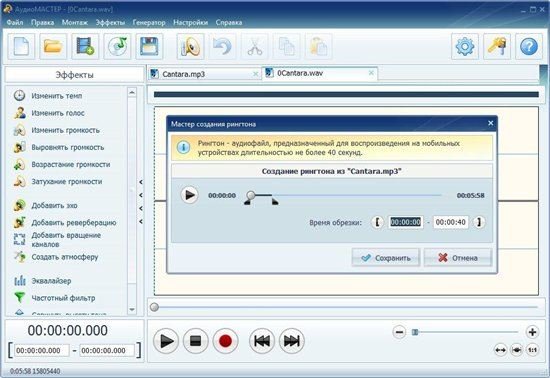
Task: Open the Монтаж menu
Action: 75,22
